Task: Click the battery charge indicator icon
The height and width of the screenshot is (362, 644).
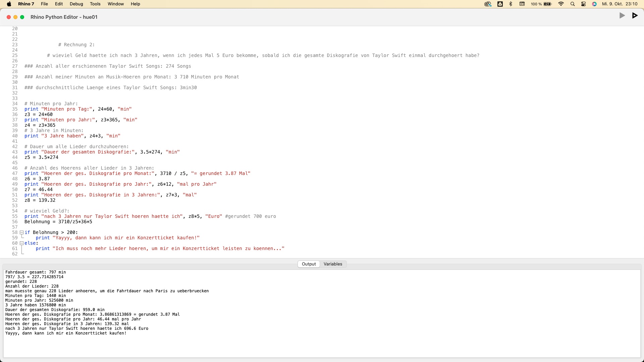Action: tap(547, 4)
